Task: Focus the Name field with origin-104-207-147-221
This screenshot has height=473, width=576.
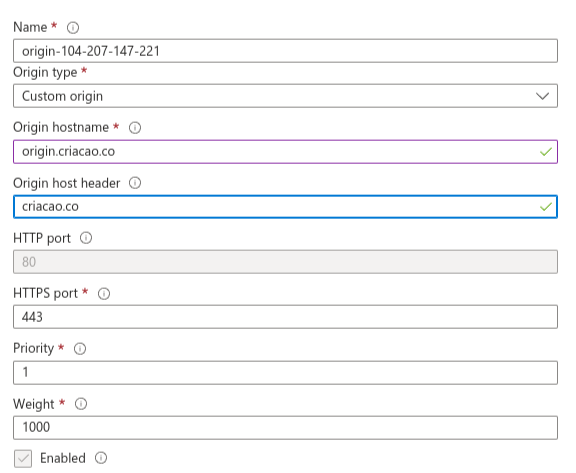Action: (x=285, y=51)
